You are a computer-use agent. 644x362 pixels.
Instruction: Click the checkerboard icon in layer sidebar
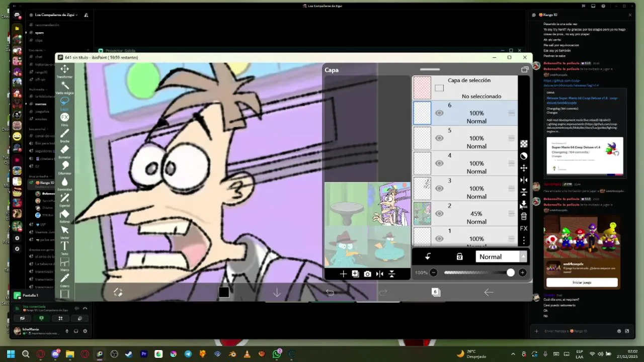pyautogui.click(x=524, y=144)
